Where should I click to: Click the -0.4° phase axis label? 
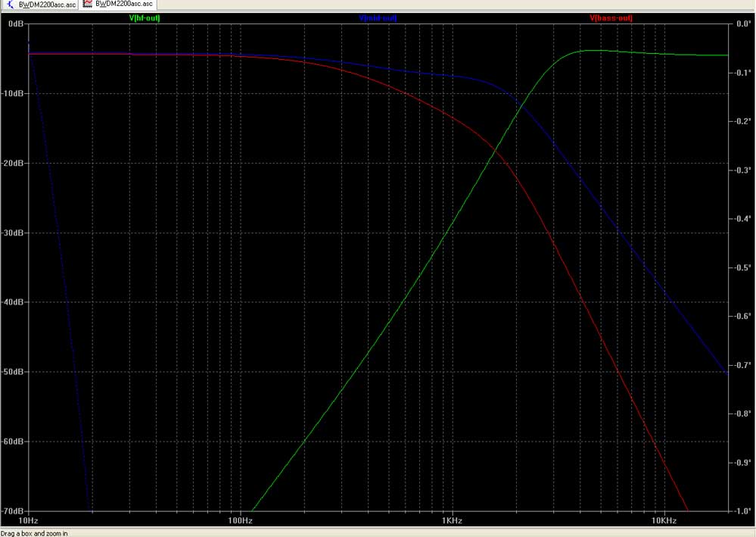[742, 219]
